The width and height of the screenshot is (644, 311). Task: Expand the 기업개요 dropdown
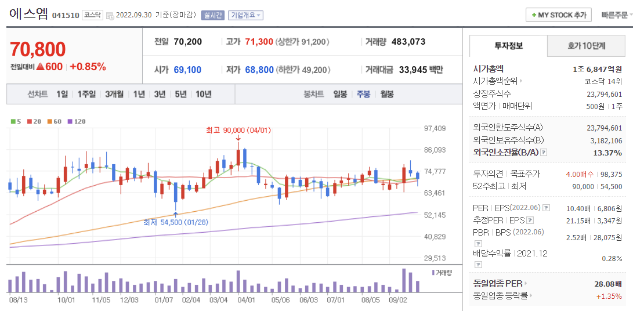(x=245, y=16)
